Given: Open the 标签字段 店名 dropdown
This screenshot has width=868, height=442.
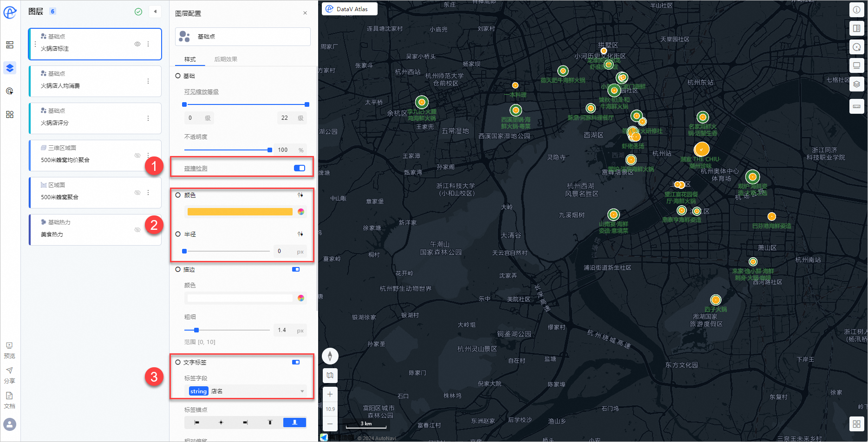Looking at the screenshot, I should click(x=246, y=391).
